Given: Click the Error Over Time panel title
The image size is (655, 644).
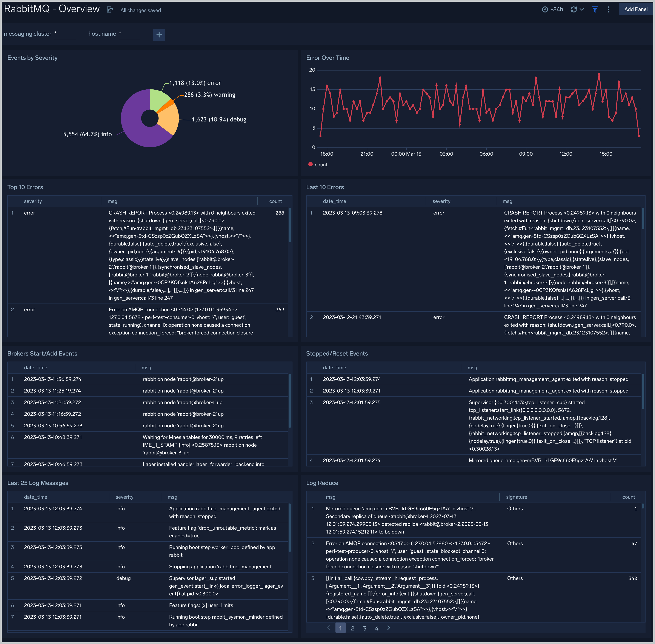Looking at the screenshot, I should tap(327, 58).
